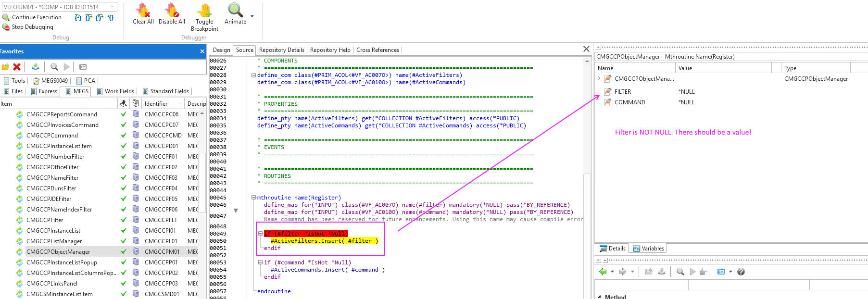Viewport: 868px width, 299px height.
Task: Click the check-out download icon in Favorites toolbar
Action: tap(36, 67)
